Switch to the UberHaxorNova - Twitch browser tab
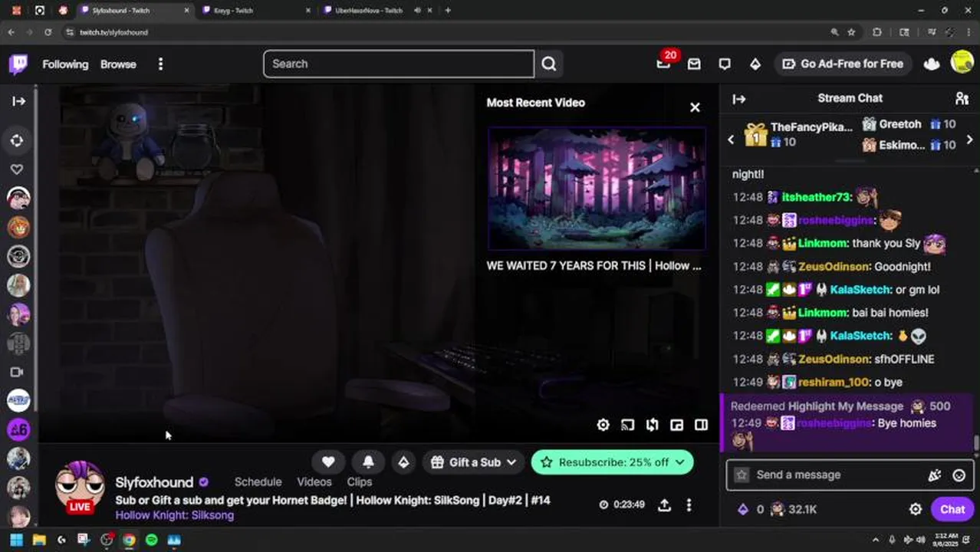Viewport: 980px width, 552px height. click(x=376, y=11)
